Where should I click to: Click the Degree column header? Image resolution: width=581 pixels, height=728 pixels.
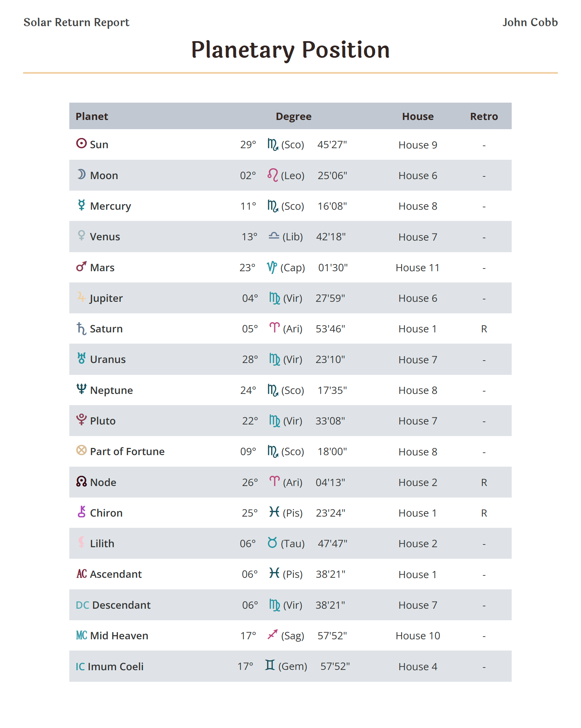click(294, 116)
